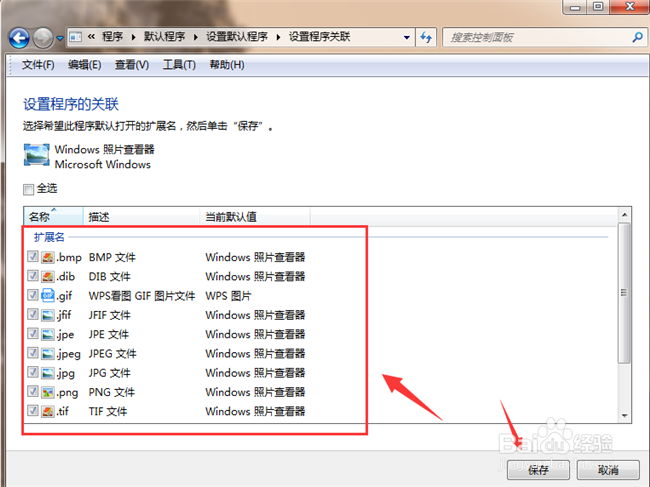Sort by the 当前默认值 column header

[x=255, y=216]
